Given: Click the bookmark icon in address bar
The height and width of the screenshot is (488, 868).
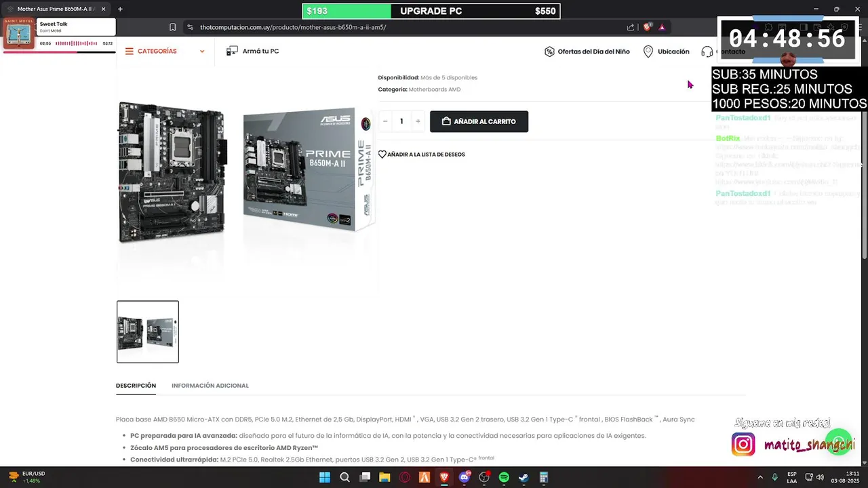Looking at the screenshot, I should (x=173, y=27).
